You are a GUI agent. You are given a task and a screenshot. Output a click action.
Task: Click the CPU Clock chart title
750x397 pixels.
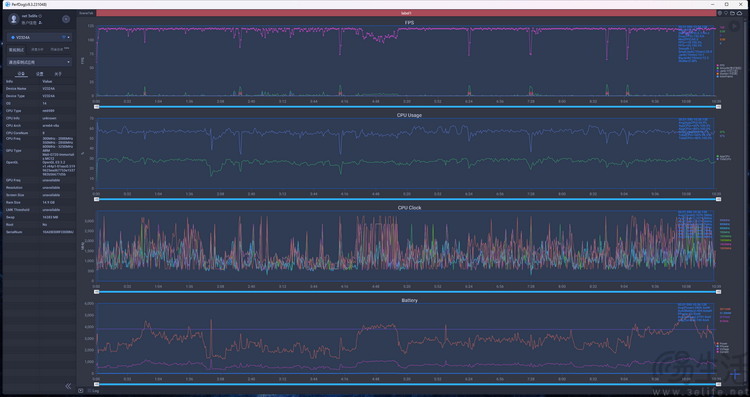tap(409, 208)
